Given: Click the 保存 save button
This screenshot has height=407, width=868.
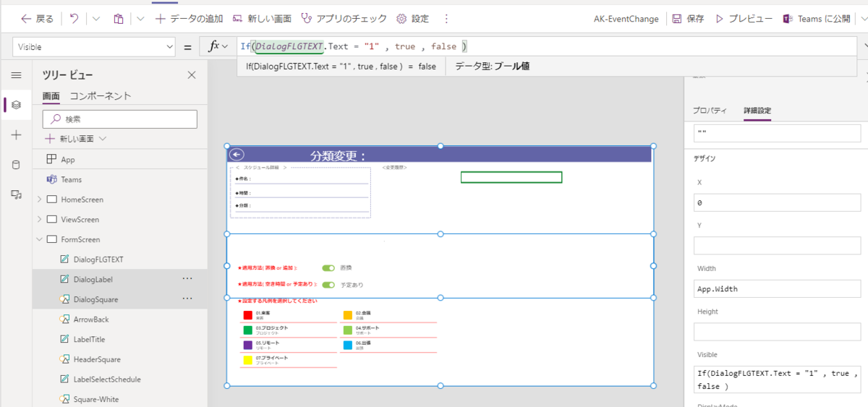Looking at the screenshot, I should (x=688, y=19).
